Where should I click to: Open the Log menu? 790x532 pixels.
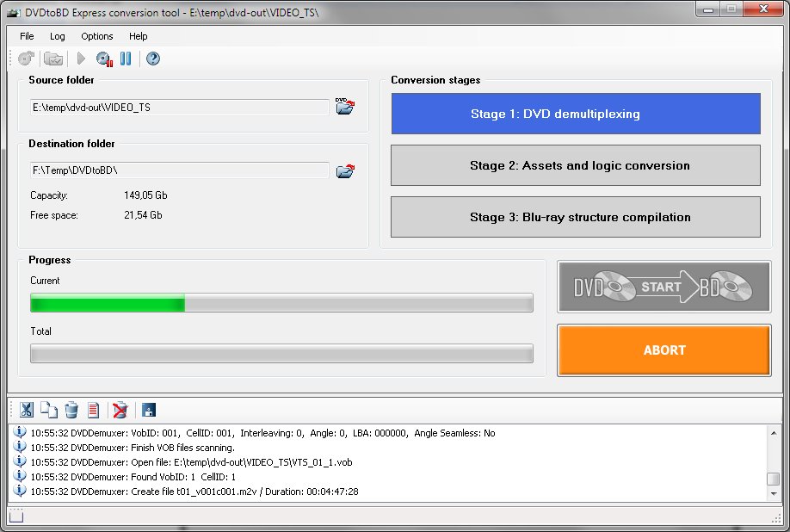click(x=58, y=36)
